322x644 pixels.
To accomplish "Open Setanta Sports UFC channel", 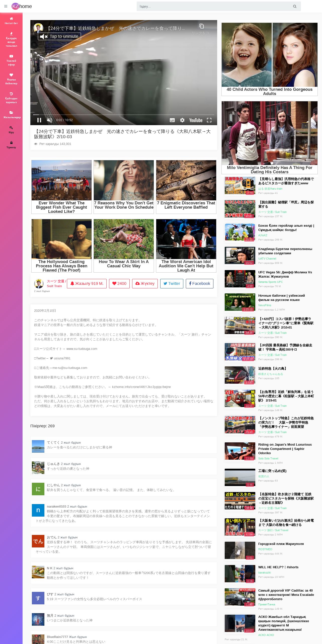I will point(270,282).
